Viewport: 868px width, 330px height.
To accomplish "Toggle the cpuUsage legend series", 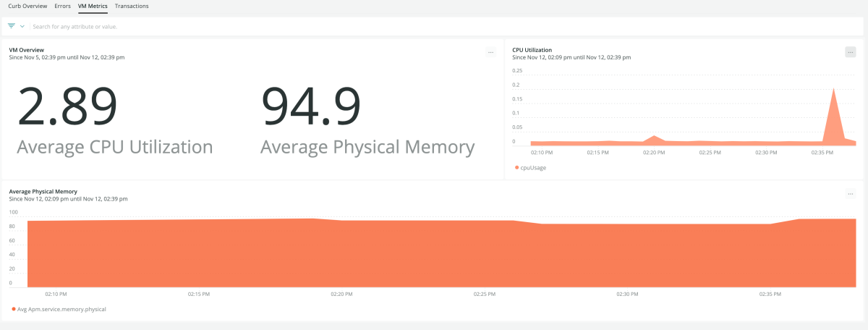I will pos(531,167).
